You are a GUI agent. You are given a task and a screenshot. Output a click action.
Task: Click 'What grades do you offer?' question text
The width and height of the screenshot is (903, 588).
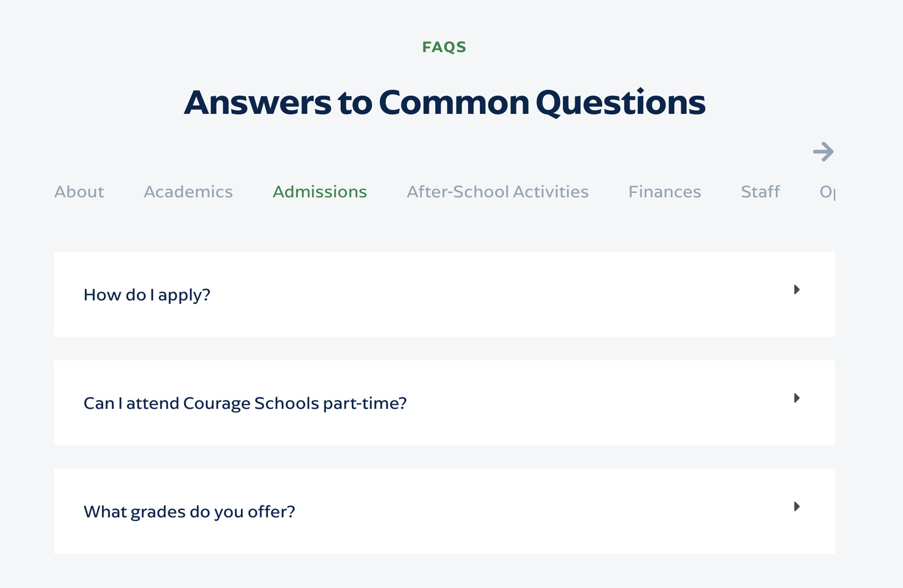tap(189, 512)
